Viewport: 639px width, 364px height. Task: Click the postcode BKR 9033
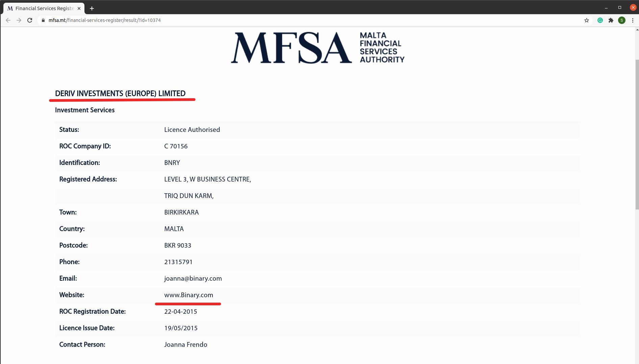[178, 246]
